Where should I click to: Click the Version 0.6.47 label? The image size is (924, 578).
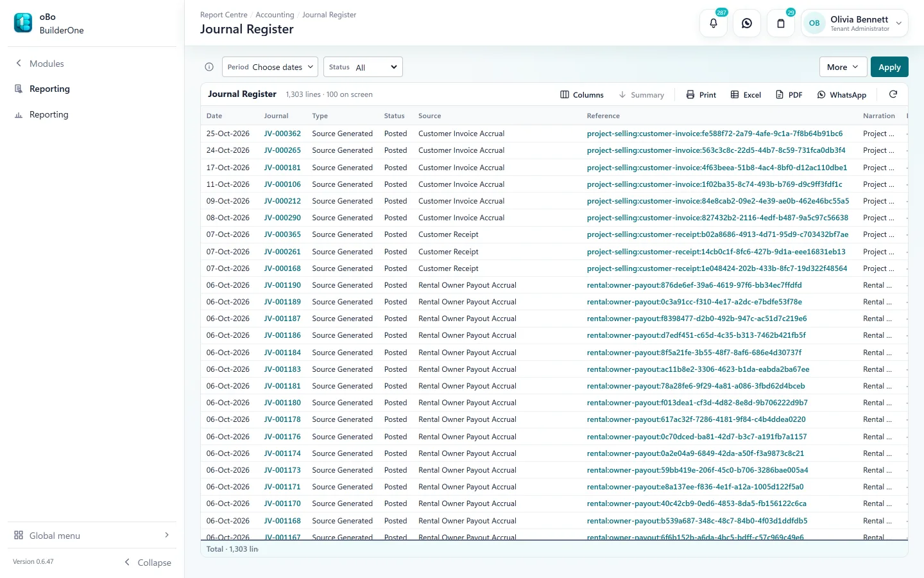(33, 562)
